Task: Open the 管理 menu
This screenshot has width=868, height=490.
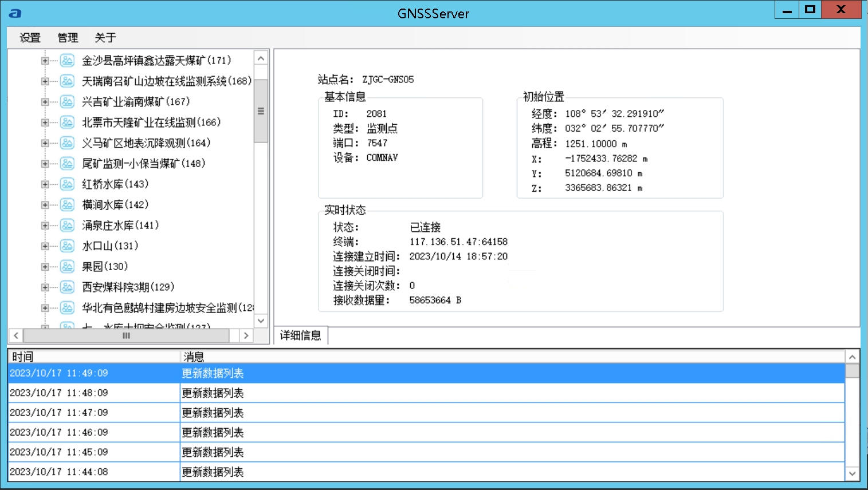Action: 68,38
